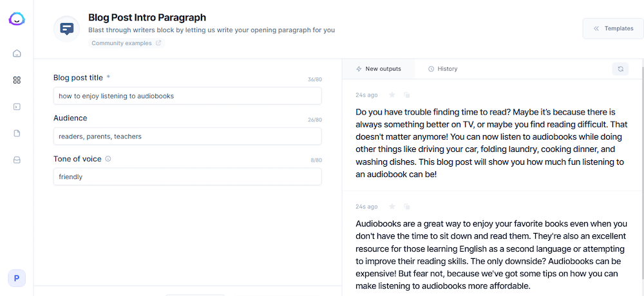Switch to the History tab
This screenshot has width=644, height=296.
pyautogui.click(x=443, y=69)
